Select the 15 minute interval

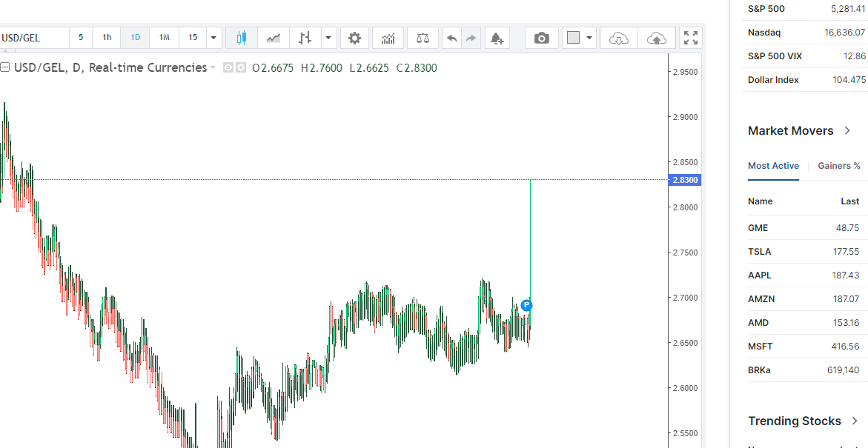point(193,38)
